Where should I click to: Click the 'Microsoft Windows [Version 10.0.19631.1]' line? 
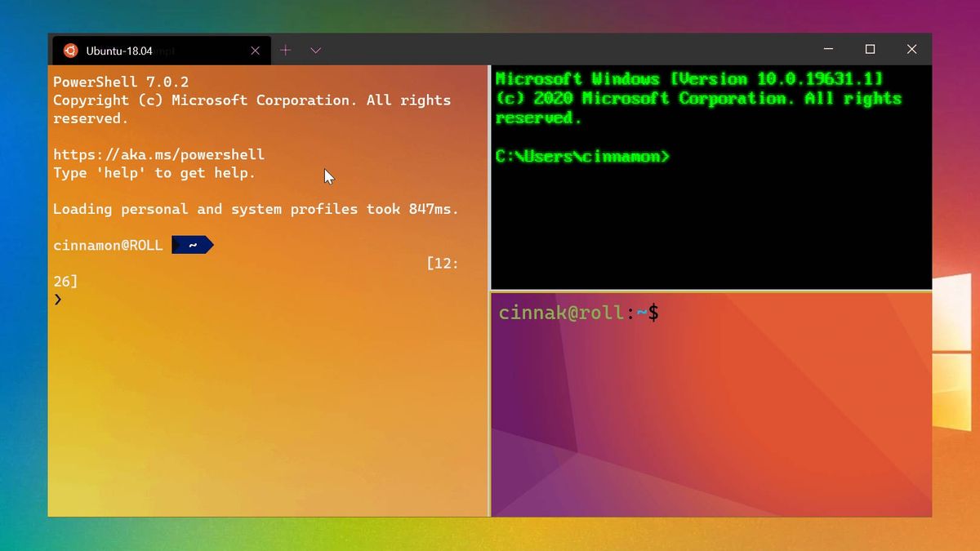point(688,79)
